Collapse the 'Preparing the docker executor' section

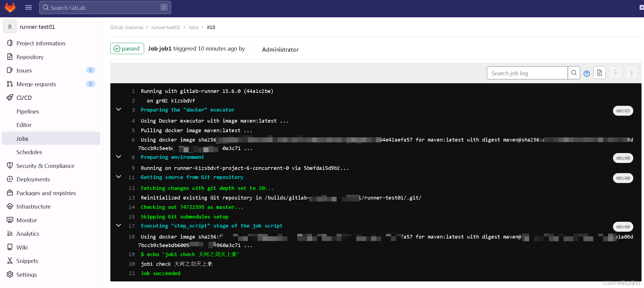pyautogui.click(x=119, y=109)
